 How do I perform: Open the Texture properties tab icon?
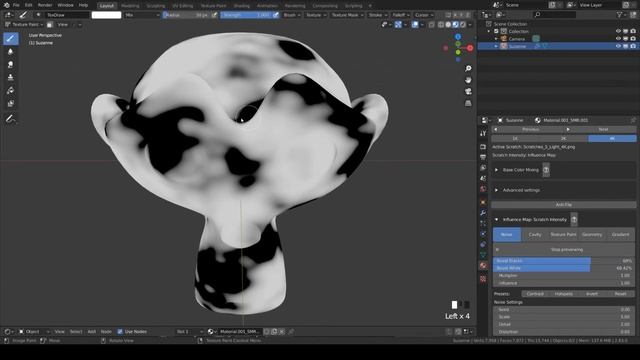[483, 279]
